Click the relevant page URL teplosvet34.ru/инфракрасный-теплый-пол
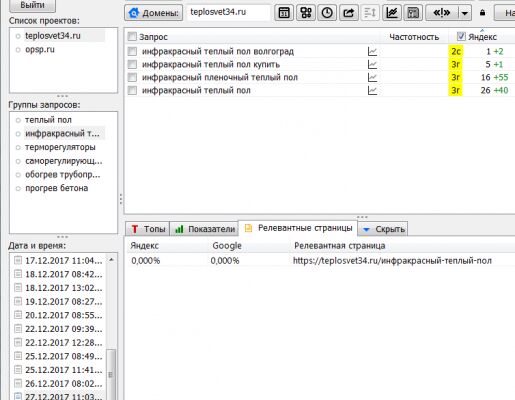This screenshot has width=515, height=400. coord(392,261)
